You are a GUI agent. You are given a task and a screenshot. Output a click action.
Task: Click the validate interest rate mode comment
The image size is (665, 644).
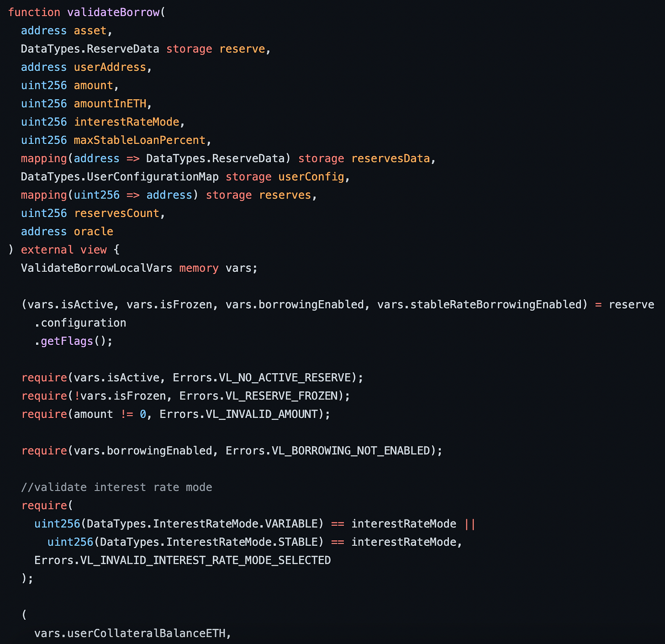point(116,487)
